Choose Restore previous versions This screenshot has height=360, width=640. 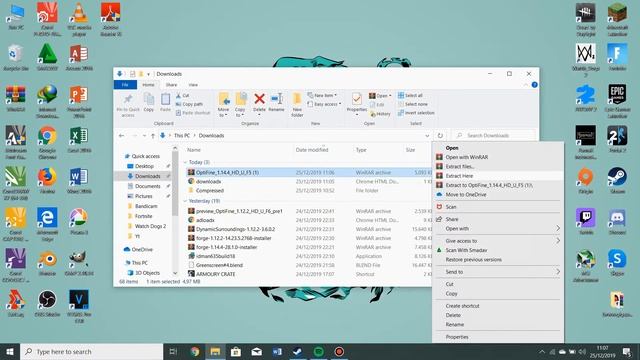point(498,260)
